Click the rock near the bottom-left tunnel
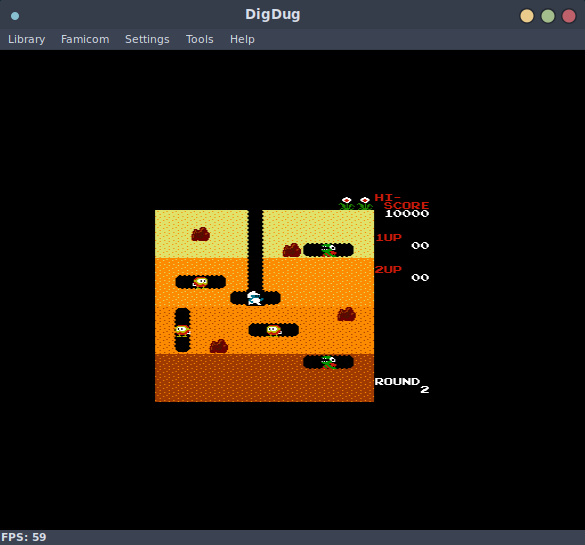This screenshot has width=585, height=545. (x=219, y=346)
